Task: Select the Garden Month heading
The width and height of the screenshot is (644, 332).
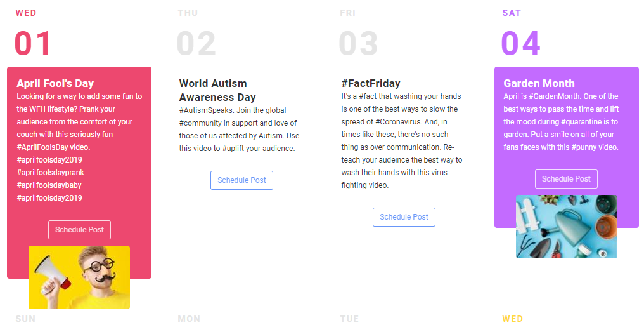Action: click(539, 83)
